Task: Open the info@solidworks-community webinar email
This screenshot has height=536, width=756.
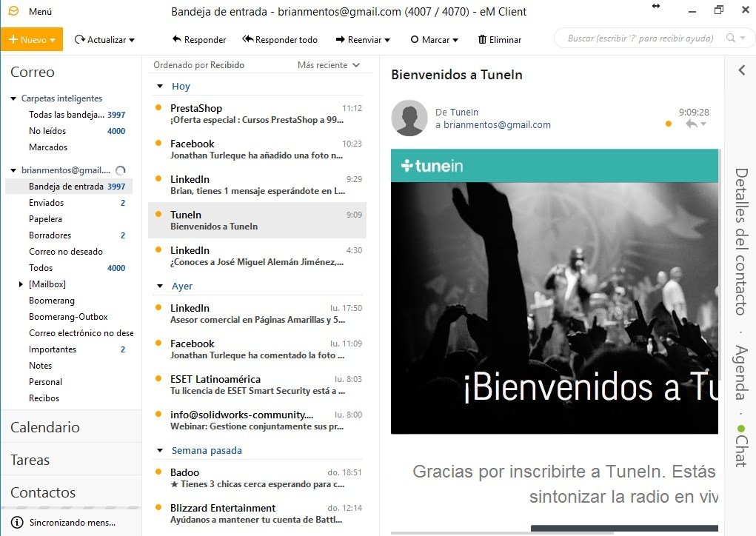Action: coord(258,421)
